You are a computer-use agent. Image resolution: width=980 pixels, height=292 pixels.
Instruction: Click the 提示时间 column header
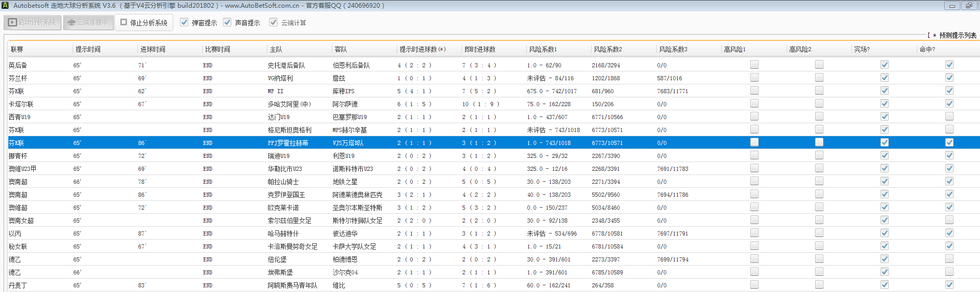(88, 49)
